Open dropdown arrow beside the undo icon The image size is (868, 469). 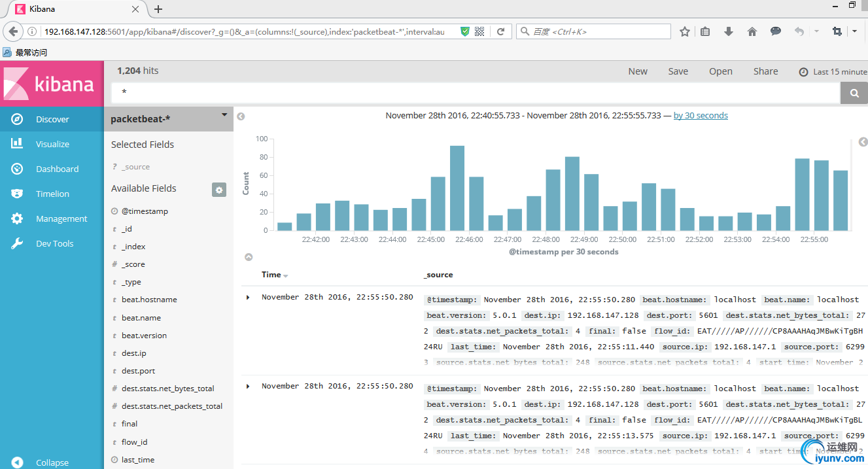tap(816, 31)
